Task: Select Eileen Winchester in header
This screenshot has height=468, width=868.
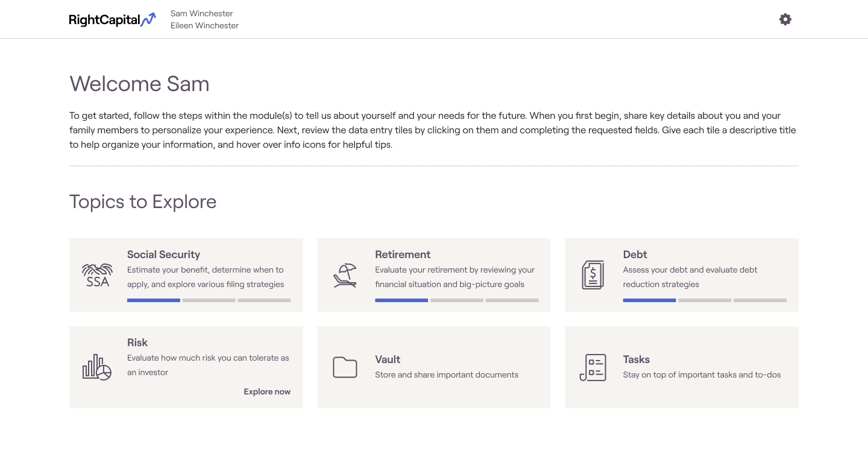Action: tap(204, 25)
